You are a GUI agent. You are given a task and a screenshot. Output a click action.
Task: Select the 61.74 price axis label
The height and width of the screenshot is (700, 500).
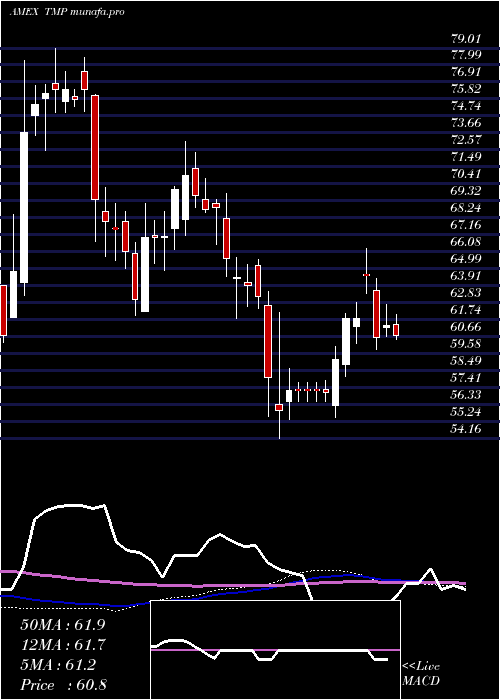pyautogui.click(x=466, y=309)
